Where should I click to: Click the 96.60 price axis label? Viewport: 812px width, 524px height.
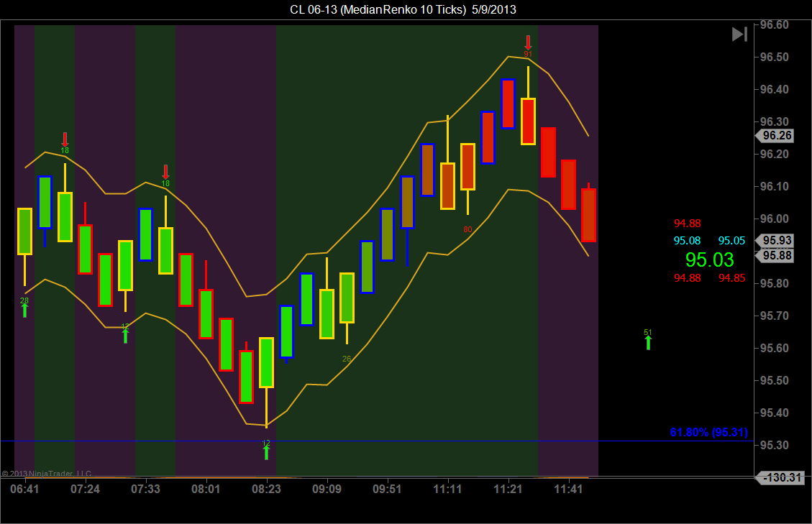pyautogui.click(x=774, y=25)
